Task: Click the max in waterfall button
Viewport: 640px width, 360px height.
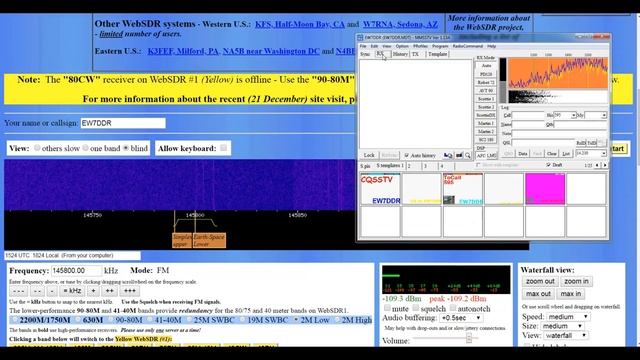Action: tap(571, 294)
